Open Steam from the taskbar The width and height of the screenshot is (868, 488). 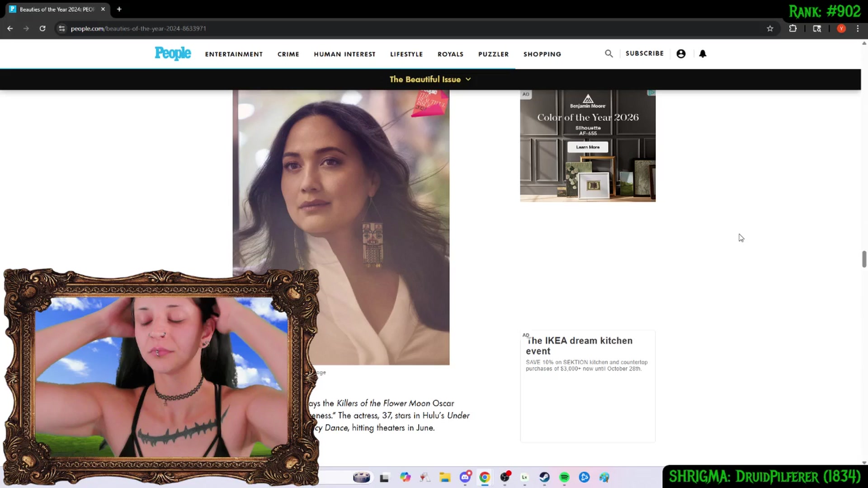(544, 477)
